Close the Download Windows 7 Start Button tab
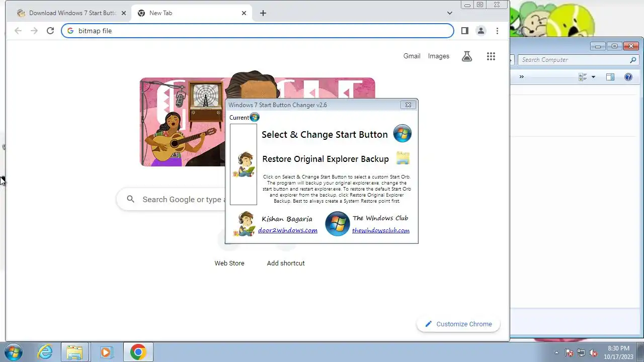Image resolution: width=644 pixels, height=362 pixels. point(124,13)
